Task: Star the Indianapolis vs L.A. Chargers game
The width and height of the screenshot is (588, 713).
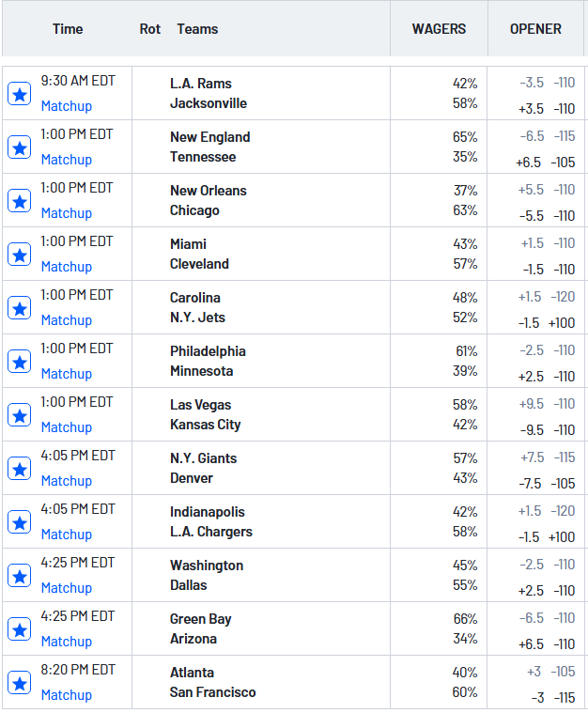Action: click(x=19, y=521)
